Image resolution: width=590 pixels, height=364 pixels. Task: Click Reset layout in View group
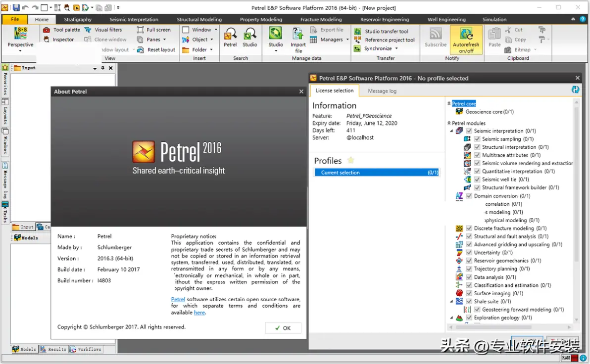click(x=156, y=49)
